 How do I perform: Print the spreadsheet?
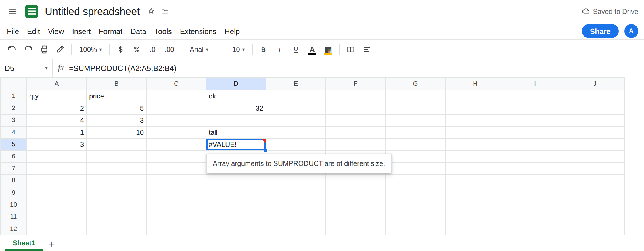point(44,50)
